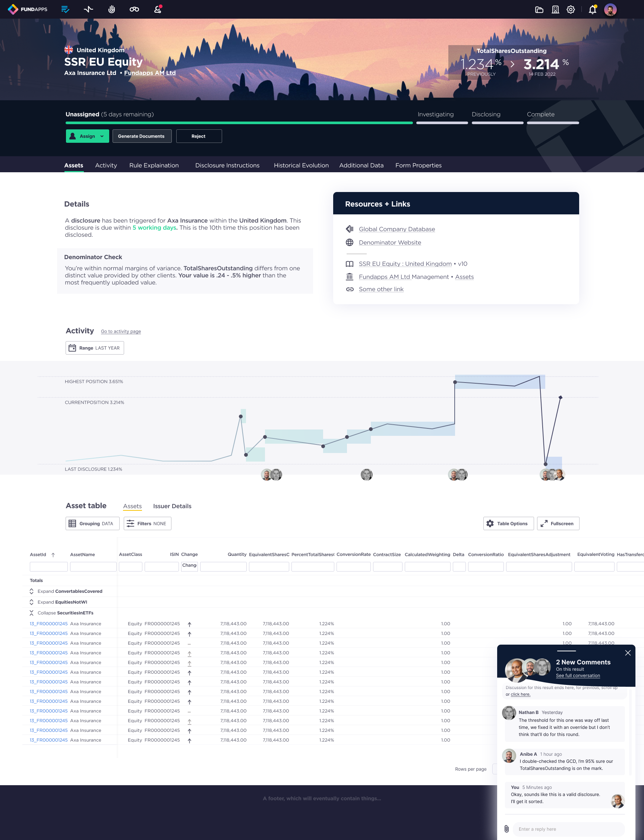Follow the Go to activity page link
Screen dimensions: 644x840
(121, 331)
